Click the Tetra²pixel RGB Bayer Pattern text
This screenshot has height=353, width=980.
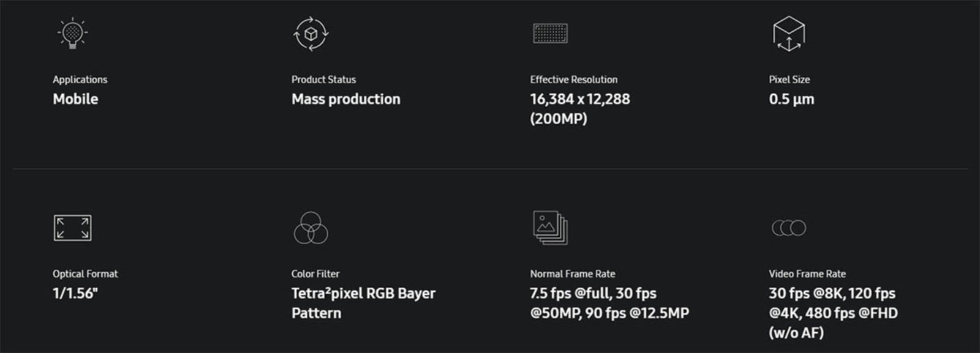[x=363, y=294]
